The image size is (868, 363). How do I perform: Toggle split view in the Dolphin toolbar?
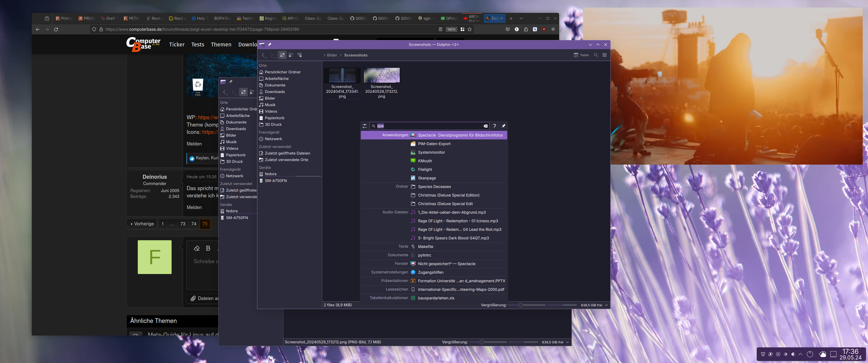[299, 55]
